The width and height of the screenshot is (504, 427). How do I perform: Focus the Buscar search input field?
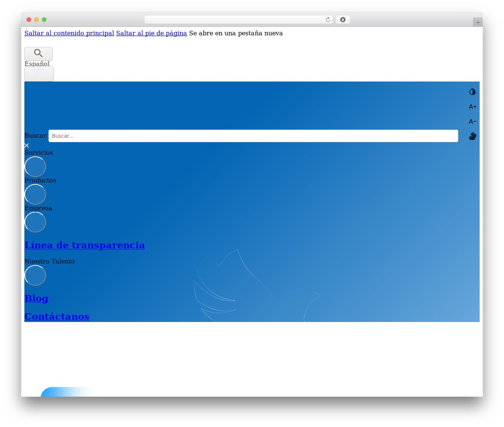[253, 136]
